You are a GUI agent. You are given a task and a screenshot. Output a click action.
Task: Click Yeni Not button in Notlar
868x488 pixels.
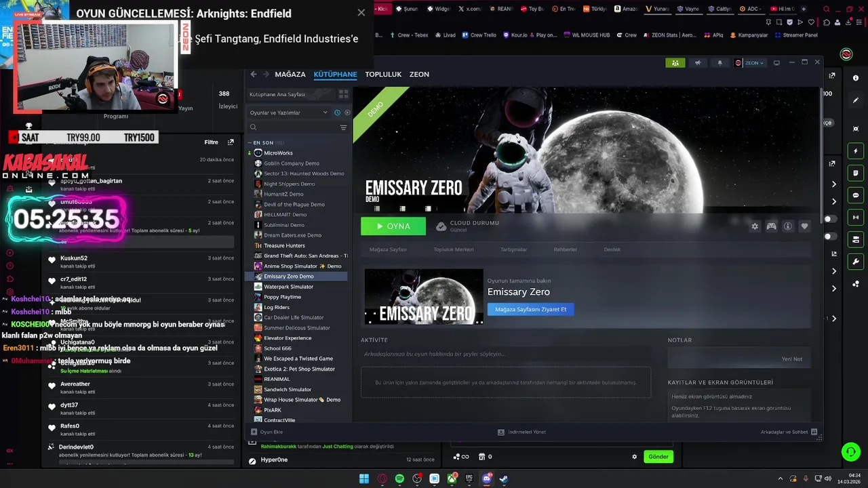pos(791,359)
